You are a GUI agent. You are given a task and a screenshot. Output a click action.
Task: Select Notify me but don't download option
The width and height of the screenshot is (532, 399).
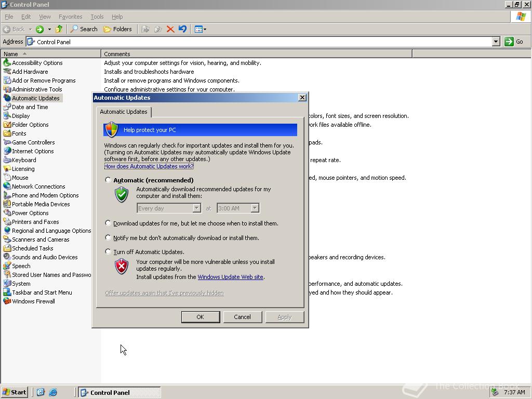tap(108, 237)
